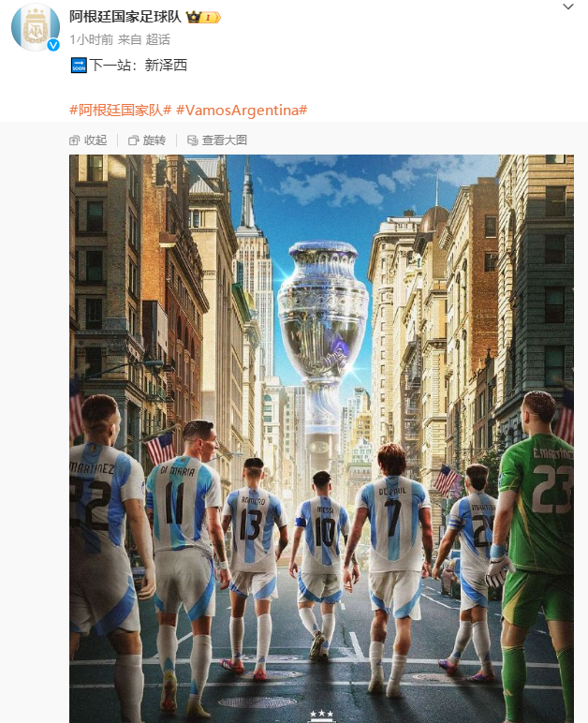Click the blue verified badge on avatar
The image size is (588, 723).
tap(53, 45)
